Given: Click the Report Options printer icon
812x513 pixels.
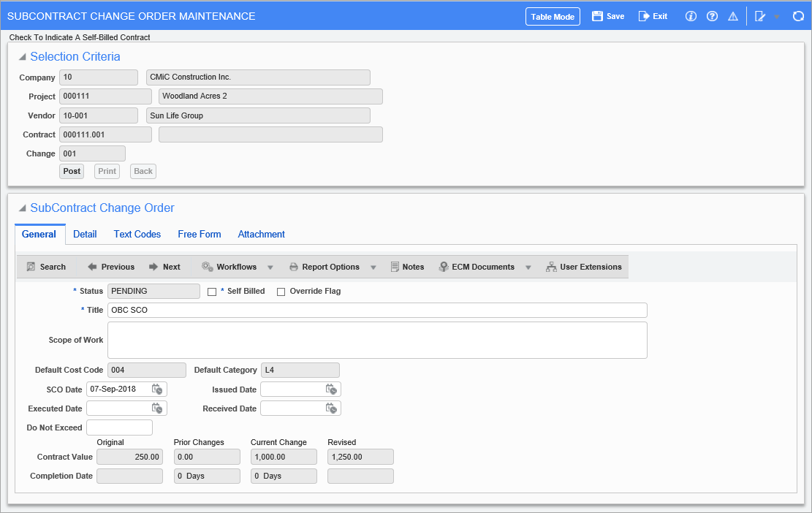Looking at the screenshot, I should click(x=294, y=267).
